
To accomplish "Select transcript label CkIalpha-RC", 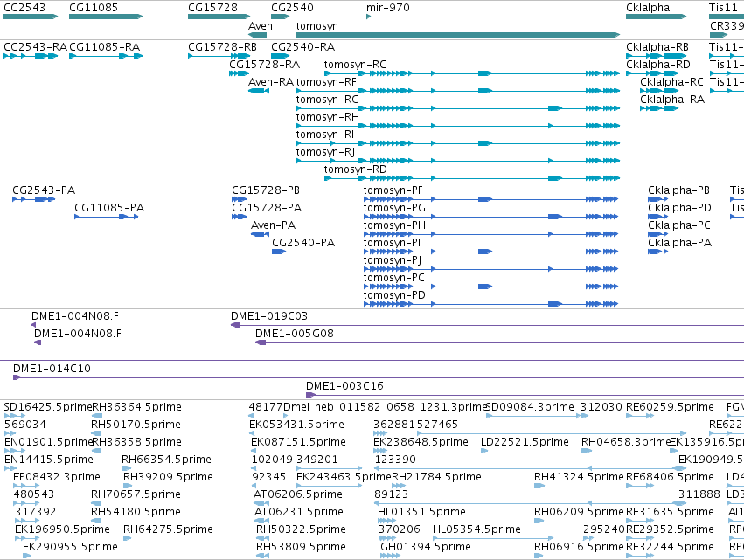I will click(671, 82).
